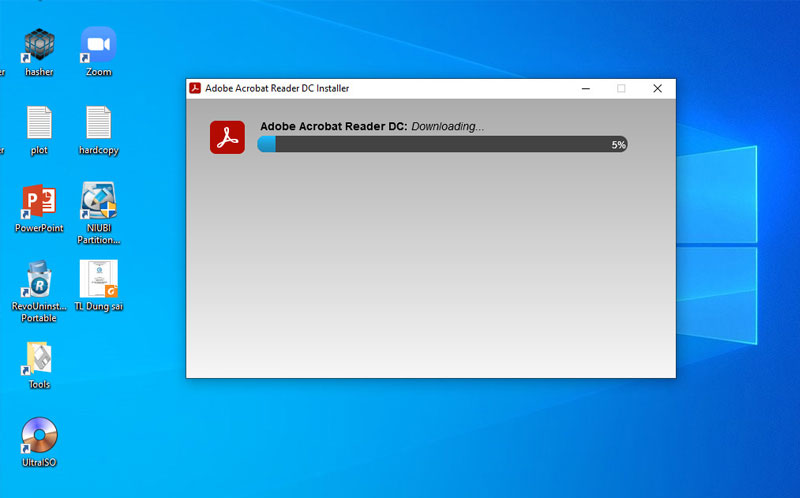Open the hasher desktop shortcut

click(39, 46)
